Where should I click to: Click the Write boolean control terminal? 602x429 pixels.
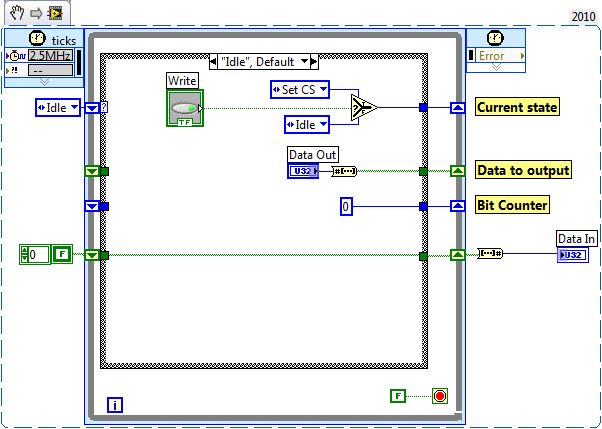(x=185, y=108)
